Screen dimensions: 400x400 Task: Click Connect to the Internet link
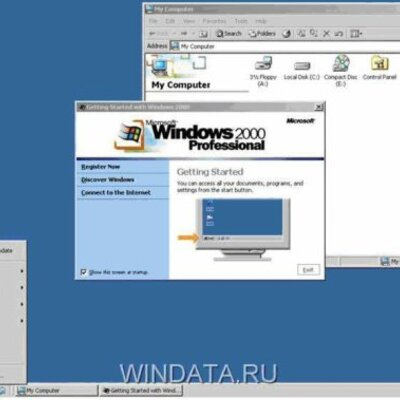[116, 193]
